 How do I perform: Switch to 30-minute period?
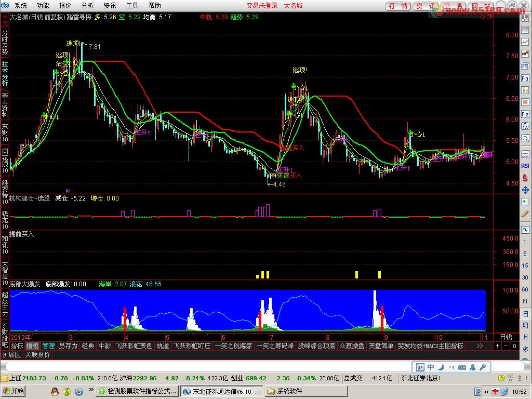(525, 277)
